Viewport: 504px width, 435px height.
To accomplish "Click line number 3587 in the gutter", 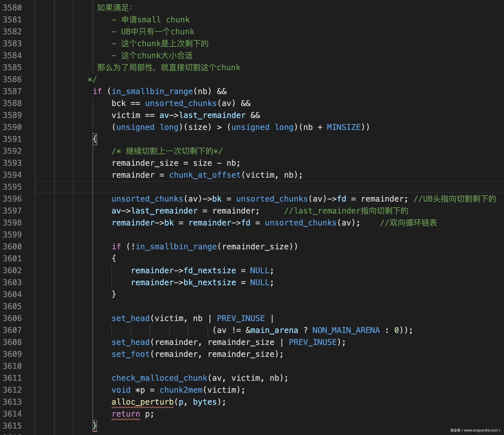I will 12,91.
